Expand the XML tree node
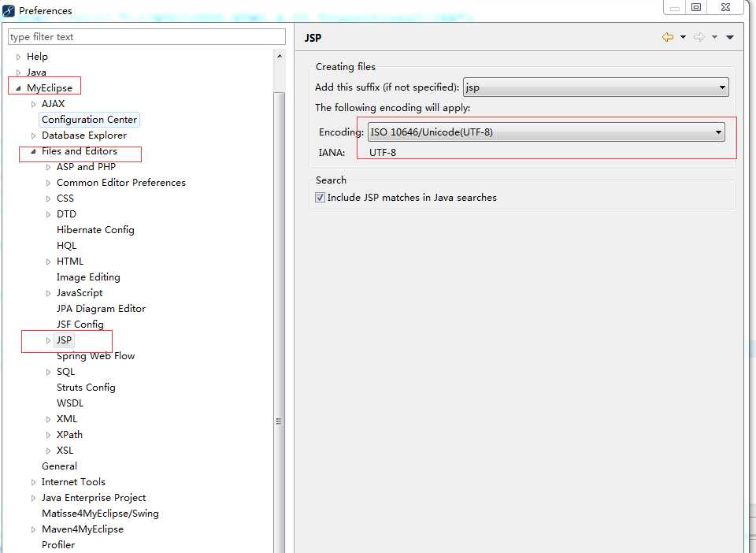This screenshot has width=756, height=553. (x=48, y=419)
